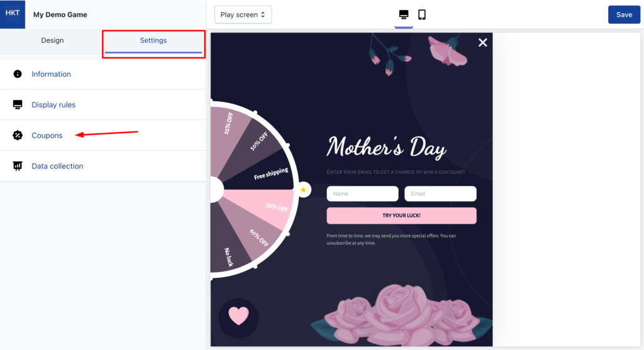Click the Data collection chart icon

coord(17,166)
